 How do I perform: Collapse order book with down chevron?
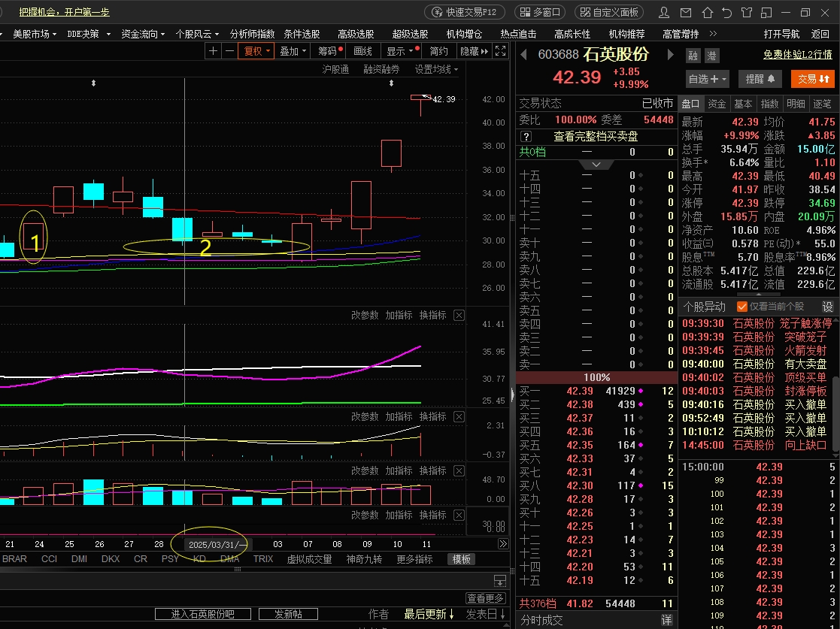596,165
